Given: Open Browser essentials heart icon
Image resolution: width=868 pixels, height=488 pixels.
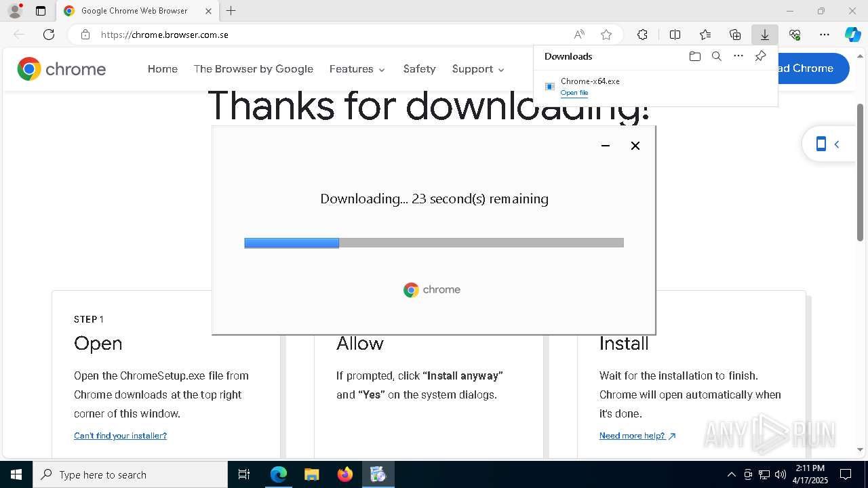Looking at the screenshot, I should 795,35.
